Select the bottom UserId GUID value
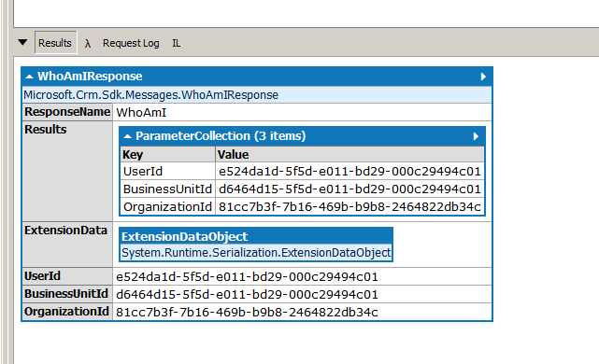Image resolution: width=599 pixels, height=364 pixels. pyautogui.click(x=247, y=276)
